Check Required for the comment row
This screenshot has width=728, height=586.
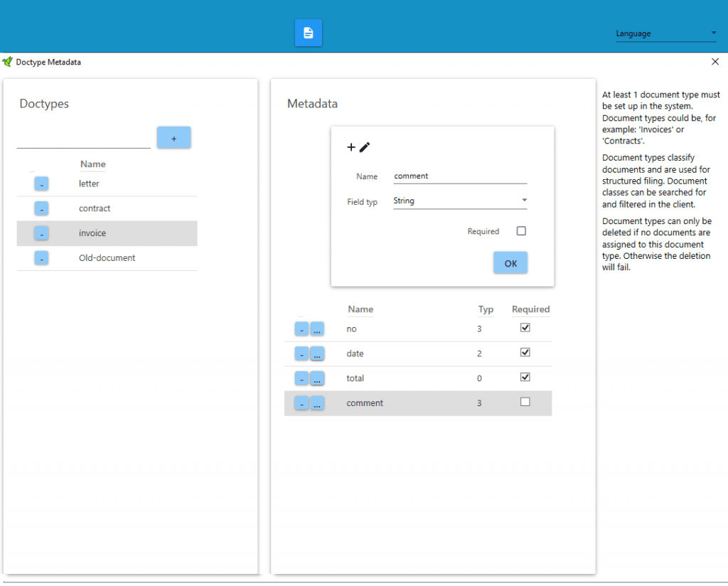click(525, 402)
